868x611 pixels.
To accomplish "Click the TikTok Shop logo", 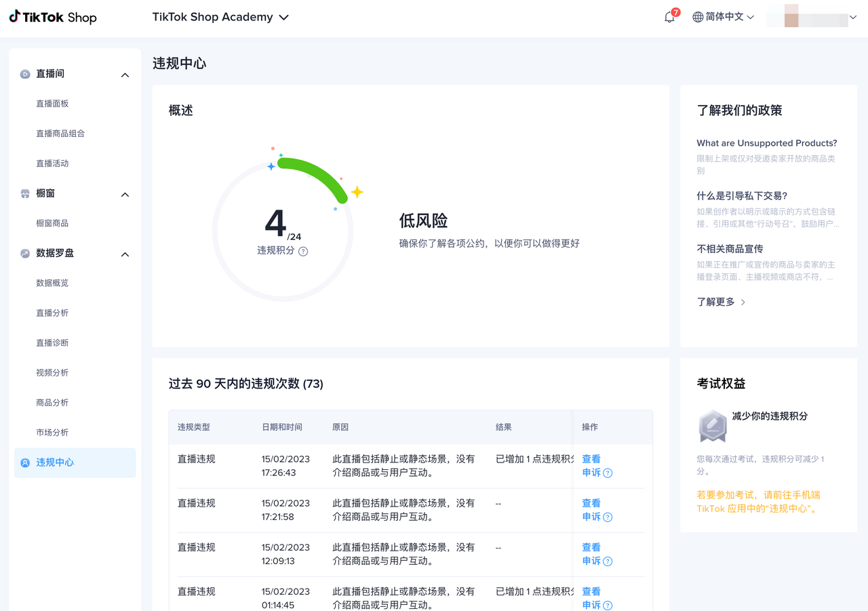I will (53, 18).
